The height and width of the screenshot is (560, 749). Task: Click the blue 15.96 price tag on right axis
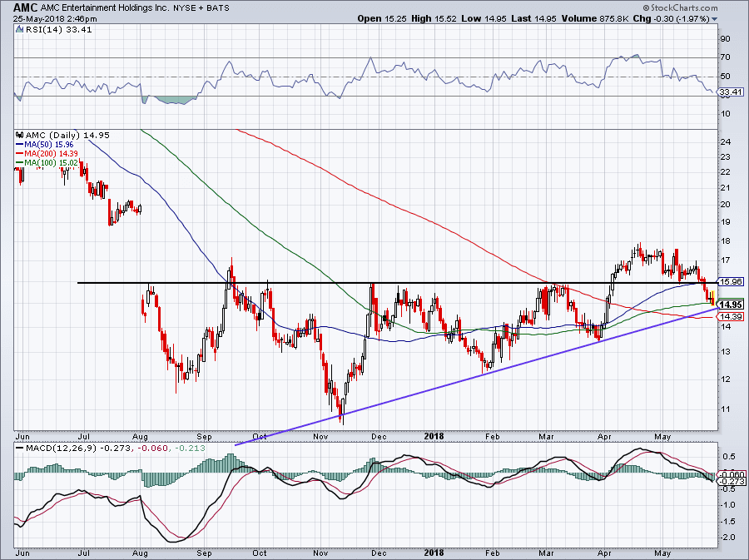pyautogui.click(x=731, y=282)
